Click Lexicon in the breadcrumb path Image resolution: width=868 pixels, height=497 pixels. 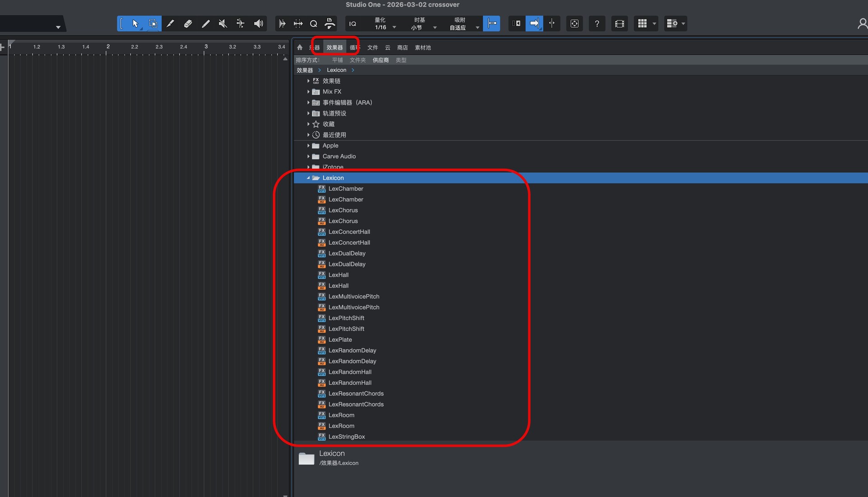click(x=336, y=70)
